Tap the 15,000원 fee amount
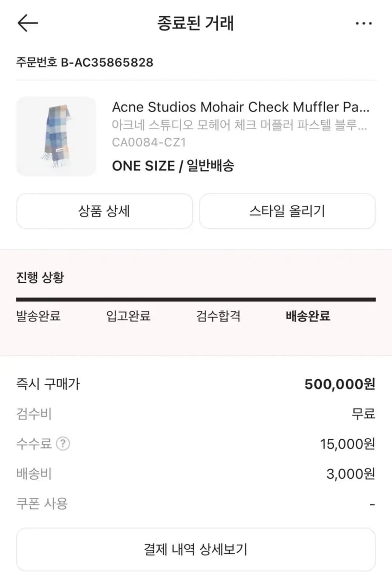Viewport: 392px width, 574px height. (x=347, y=444)
